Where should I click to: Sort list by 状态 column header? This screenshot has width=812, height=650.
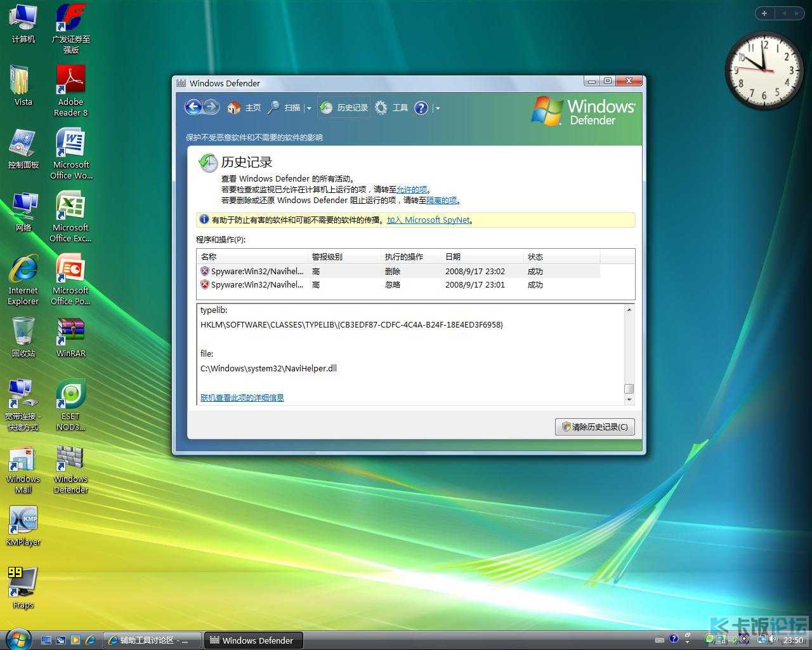[x=561, y=256]
